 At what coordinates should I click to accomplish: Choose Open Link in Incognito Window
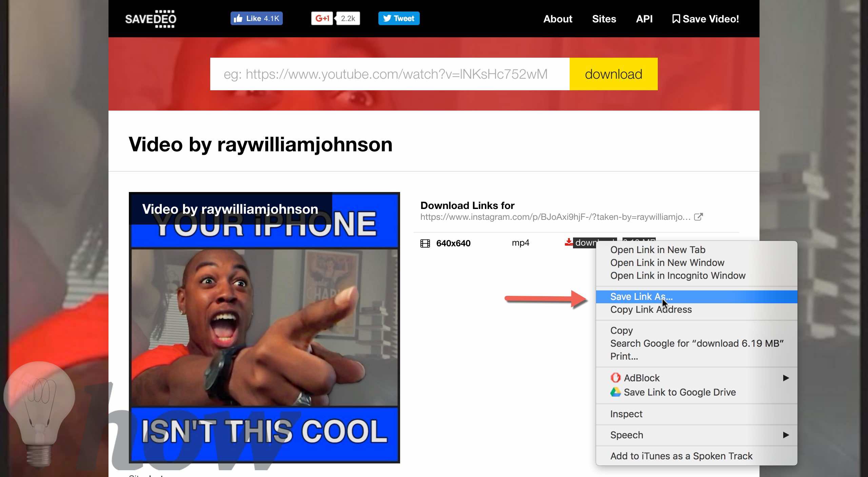click(x=696, y=275)
